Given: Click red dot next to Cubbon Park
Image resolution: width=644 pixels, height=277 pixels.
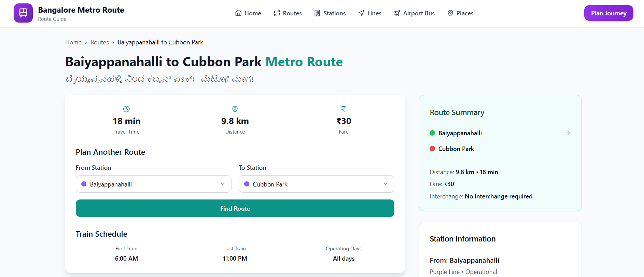Looking at the screenshot, I should (x=432, y=149).
